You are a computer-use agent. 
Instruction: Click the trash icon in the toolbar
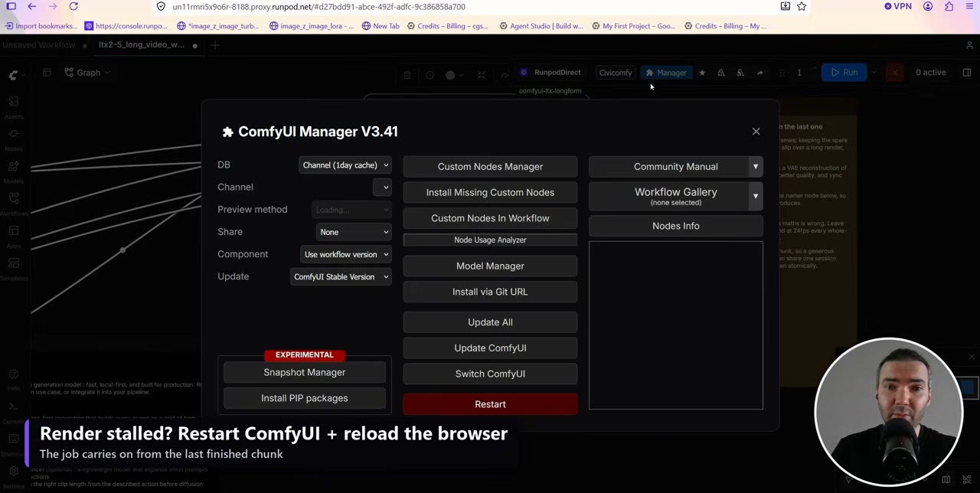point(407,75)
